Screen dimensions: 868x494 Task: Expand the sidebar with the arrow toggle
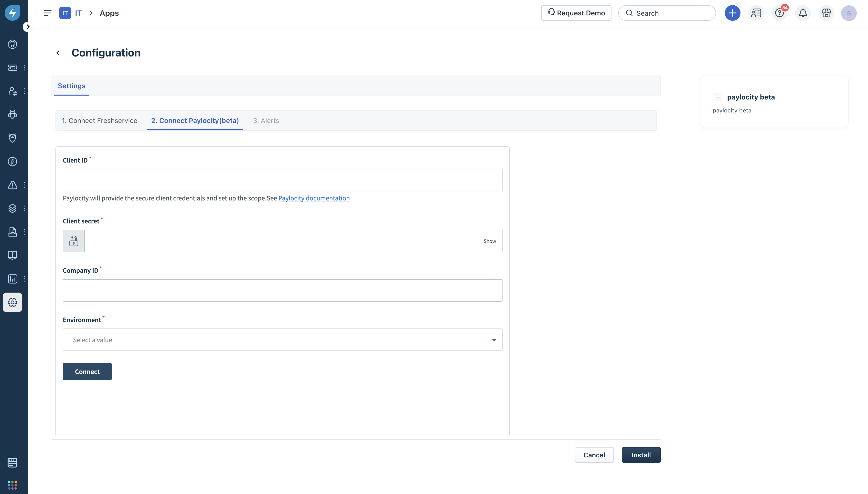28,27
